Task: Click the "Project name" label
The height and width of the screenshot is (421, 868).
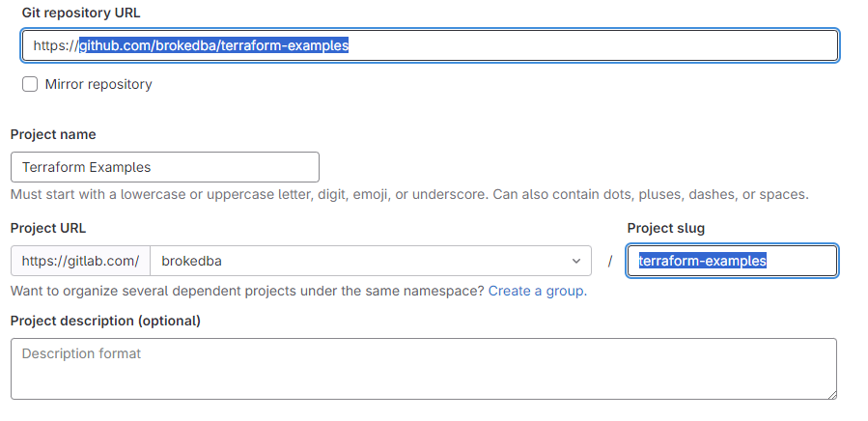Action: [53, 134]
